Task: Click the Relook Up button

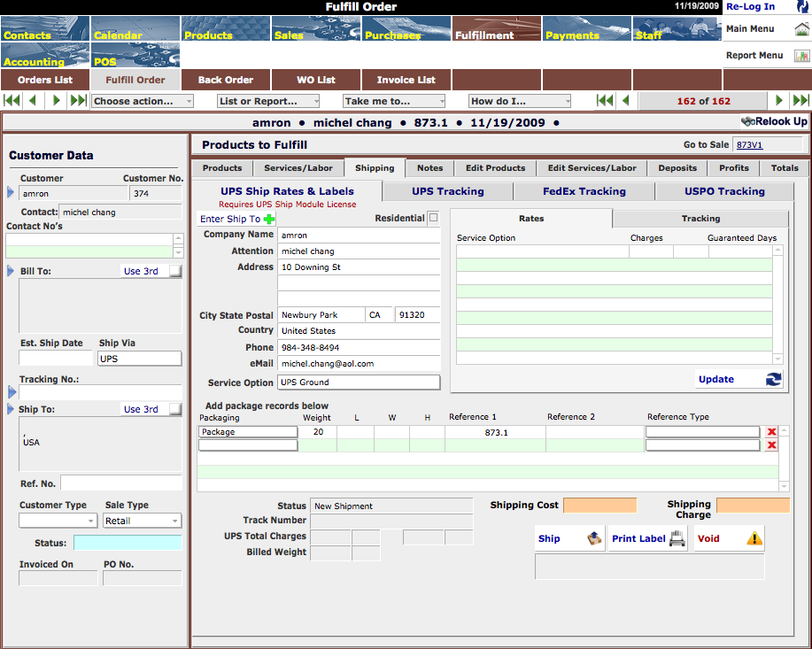Action: coord(774,121)
